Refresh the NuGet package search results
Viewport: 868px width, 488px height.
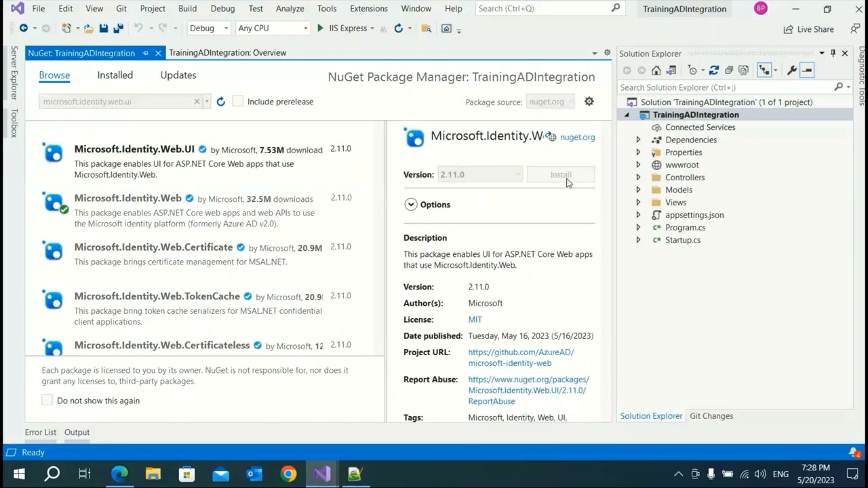220,102
